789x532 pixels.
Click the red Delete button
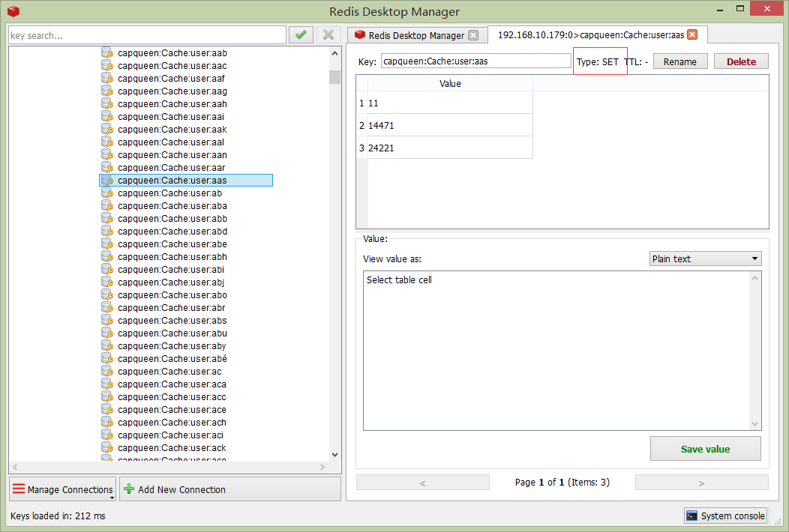coord(741,61)
